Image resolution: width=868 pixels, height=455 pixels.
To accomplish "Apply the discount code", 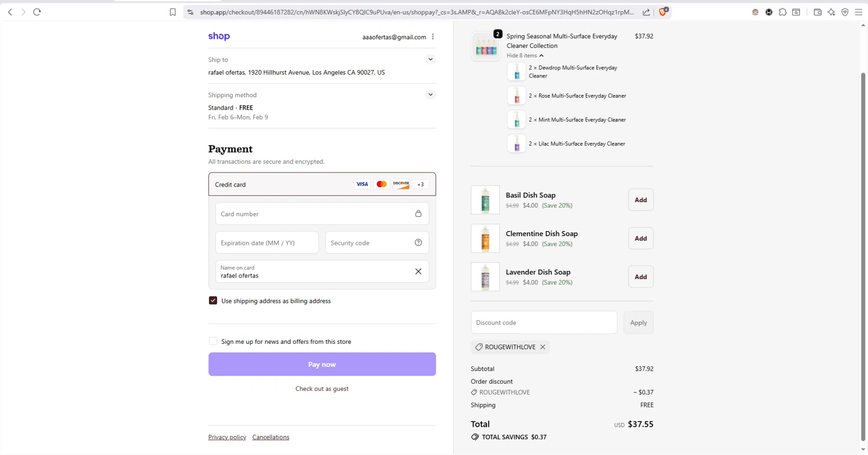I will point(638,322).
